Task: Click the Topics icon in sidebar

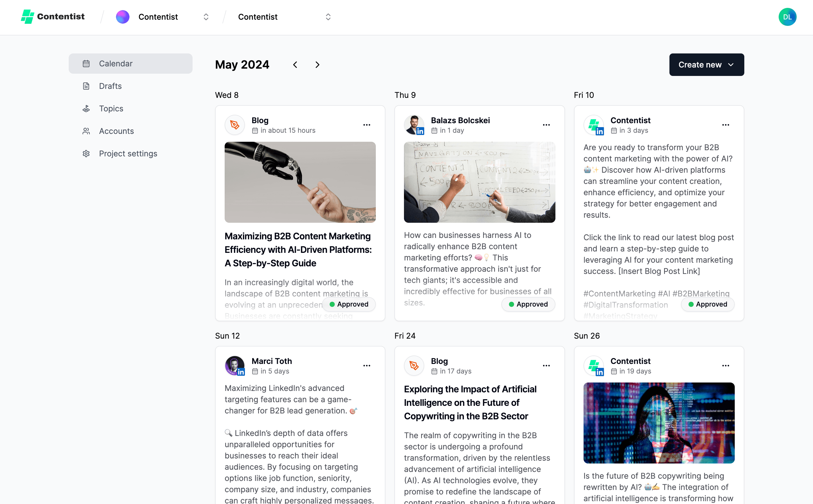Action: click(x=86, y=109)
